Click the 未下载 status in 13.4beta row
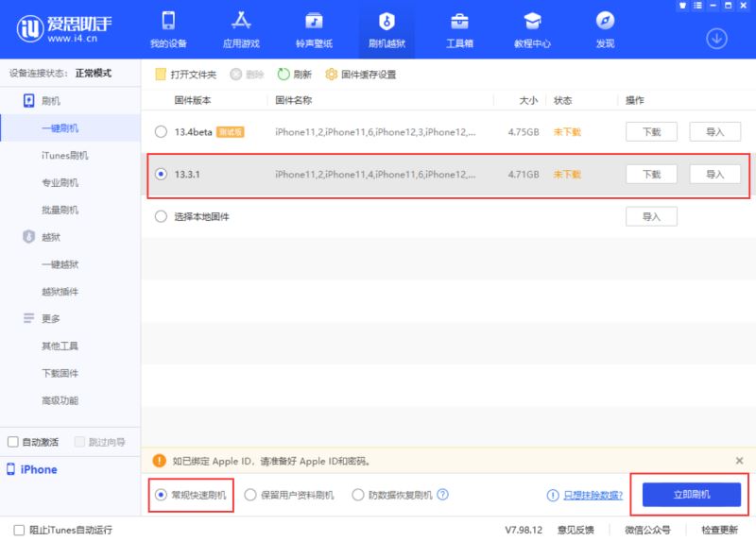This screenshot has width=756, height=541. point(567,131)
